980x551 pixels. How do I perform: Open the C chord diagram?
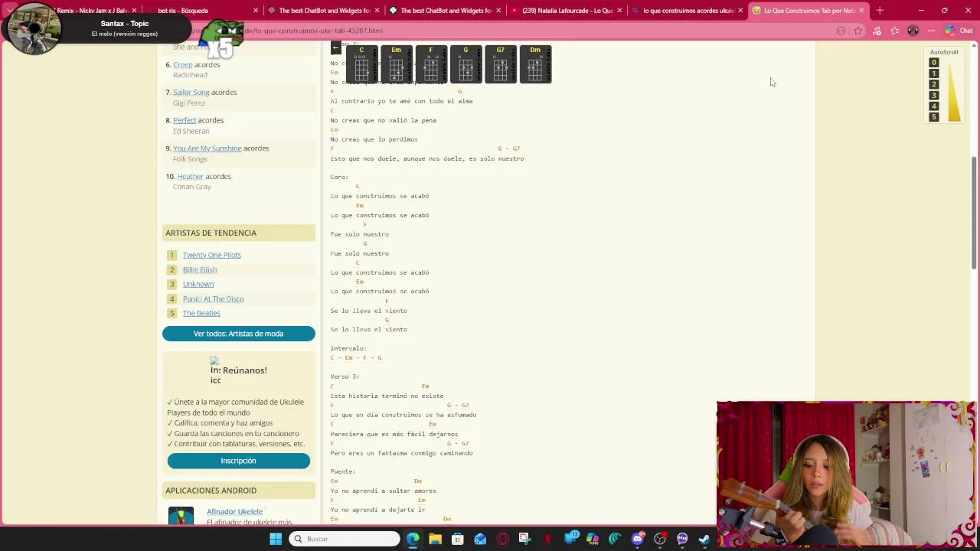361,64
